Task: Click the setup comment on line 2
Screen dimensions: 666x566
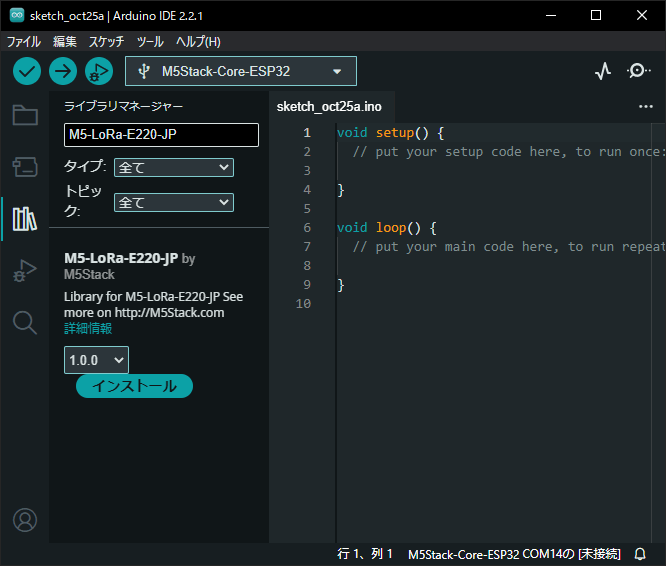Action: (x=509, y=152)
